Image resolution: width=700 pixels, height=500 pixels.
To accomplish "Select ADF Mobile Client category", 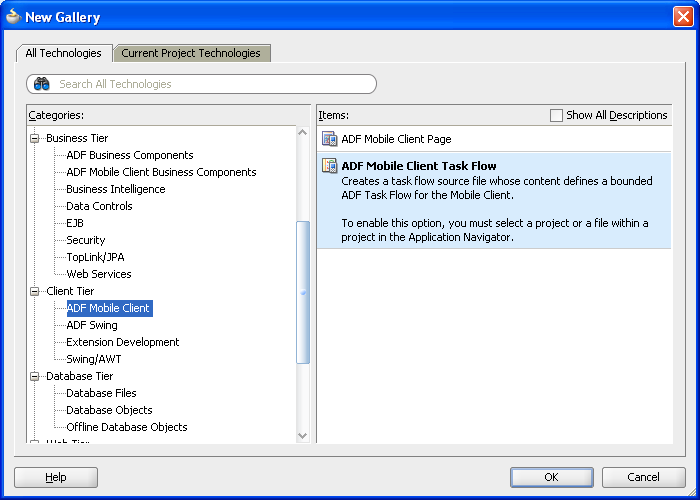I will pos(109,308).
